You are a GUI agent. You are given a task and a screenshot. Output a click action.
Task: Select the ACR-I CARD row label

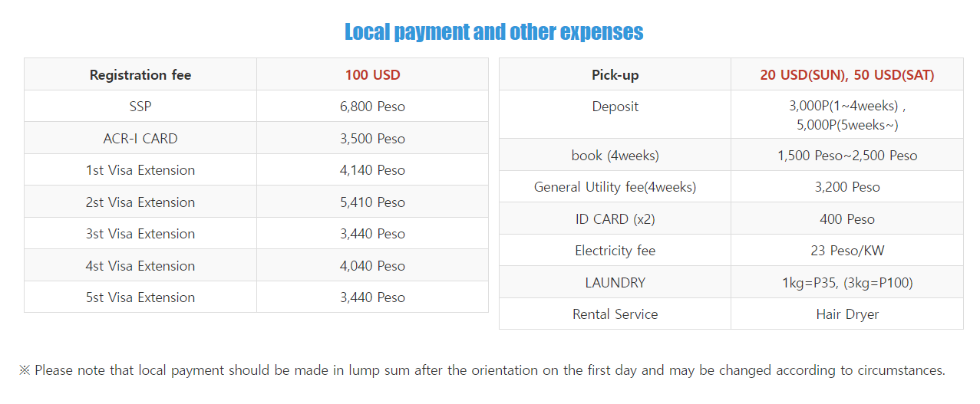(140, 139)
